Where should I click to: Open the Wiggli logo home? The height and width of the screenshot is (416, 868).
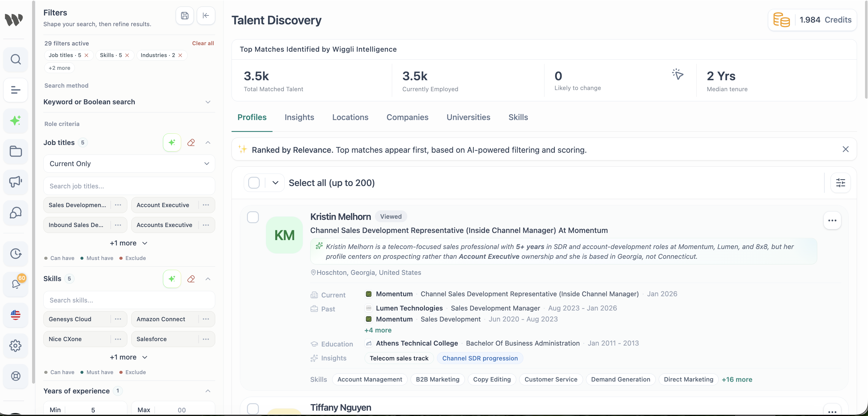(14, 20)
